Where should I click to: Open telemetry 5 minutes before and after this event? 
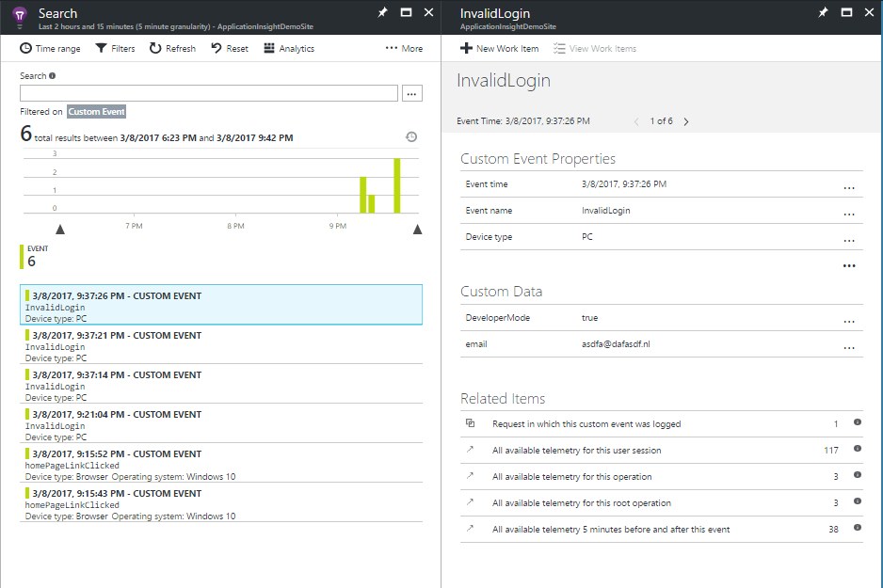click(662, 530)
